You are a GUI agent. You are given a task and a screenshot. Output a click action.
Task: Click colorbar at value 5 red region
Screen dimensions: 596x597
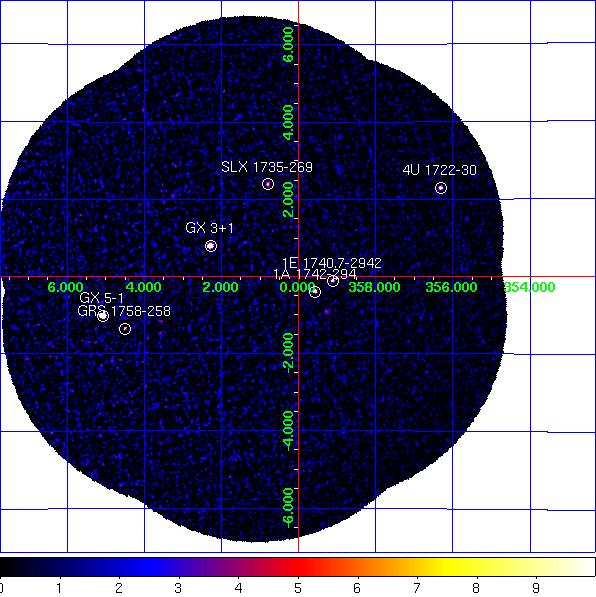[x=298, y=567]
